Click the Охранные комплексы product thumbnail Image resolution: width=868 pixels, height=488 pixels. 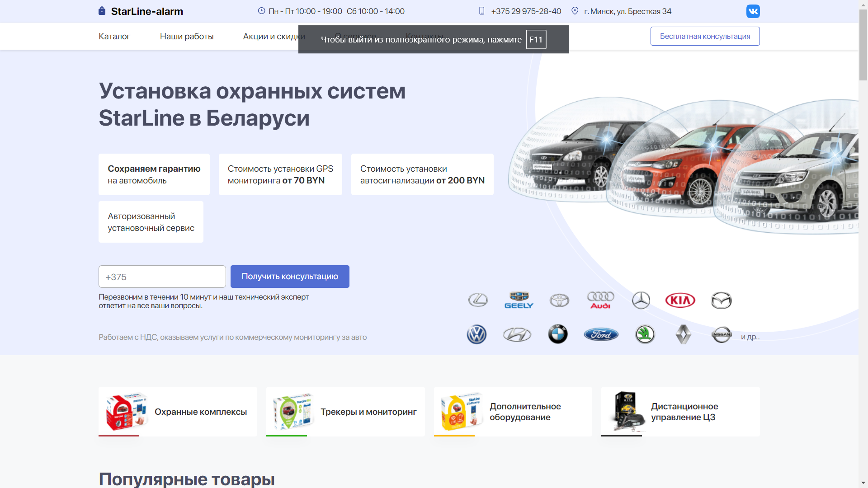127,411
